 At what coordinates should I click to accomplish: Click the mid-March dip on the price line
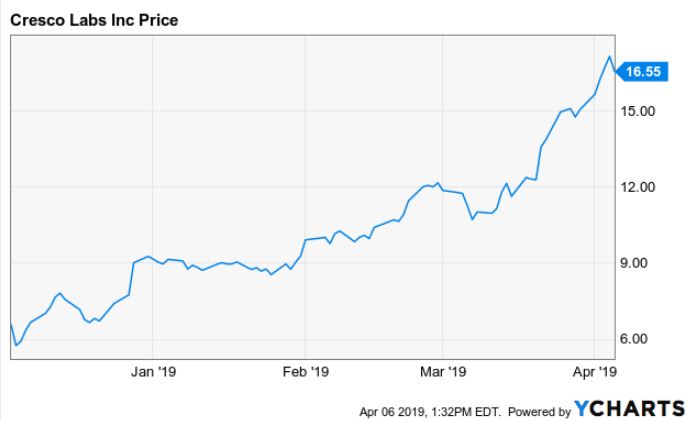pyautogui.click(x=472, y=219)
